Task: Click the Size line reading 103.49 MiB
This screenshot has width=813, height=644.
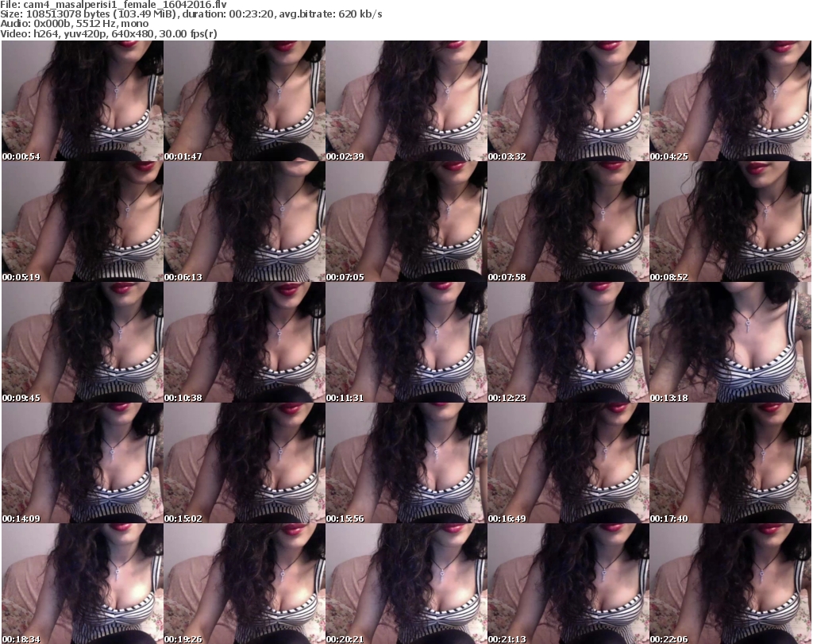Action: pyautogui.click(x=191, y=14)
